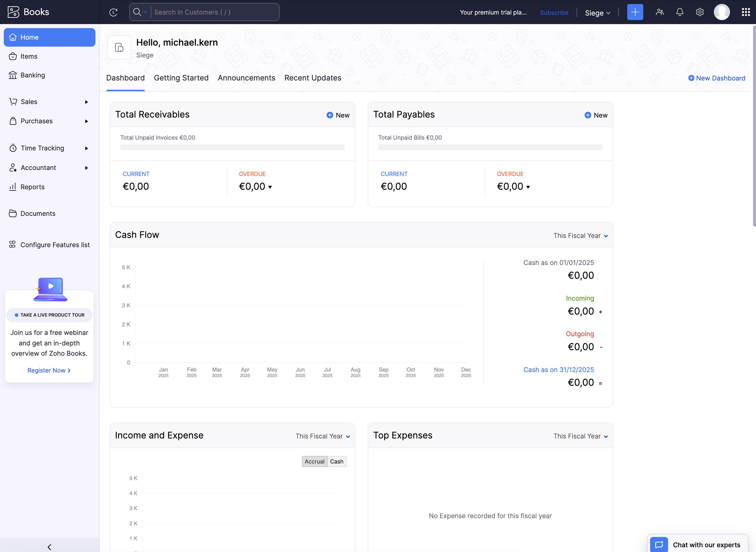
Task: Switch to the Getting Started tab
Action: click(181, 78)
